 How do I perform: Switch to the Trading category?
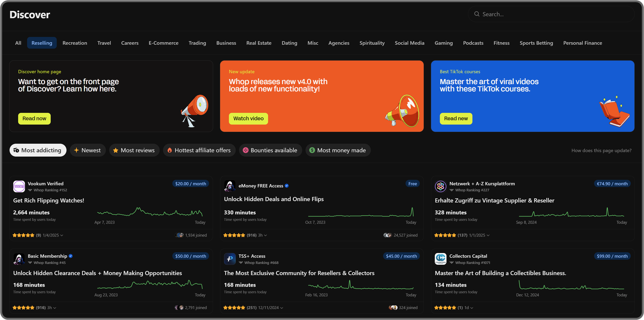pyautogui.click(x=197, y=43)
